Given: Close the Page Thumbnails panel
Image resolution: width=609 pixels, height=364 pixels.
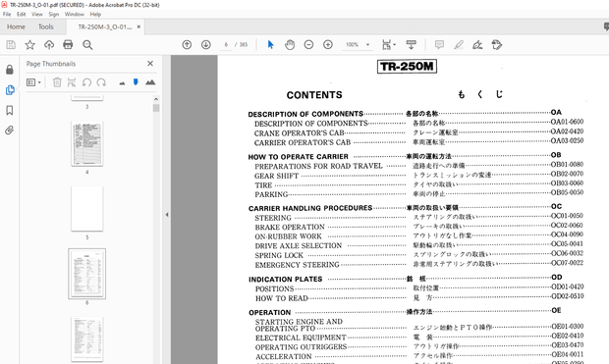Looking at the screenshot, I should pos(150,63).
